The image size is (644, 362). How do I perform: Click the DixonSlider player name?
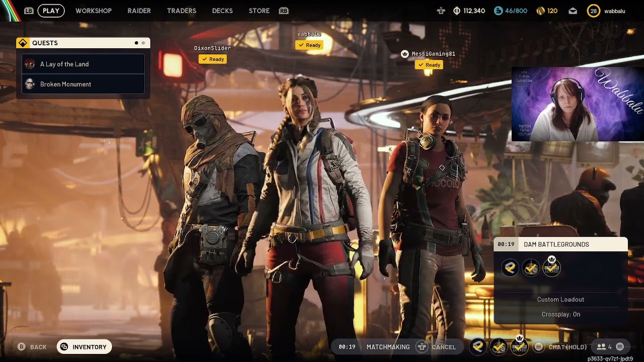tap(212, 48)
